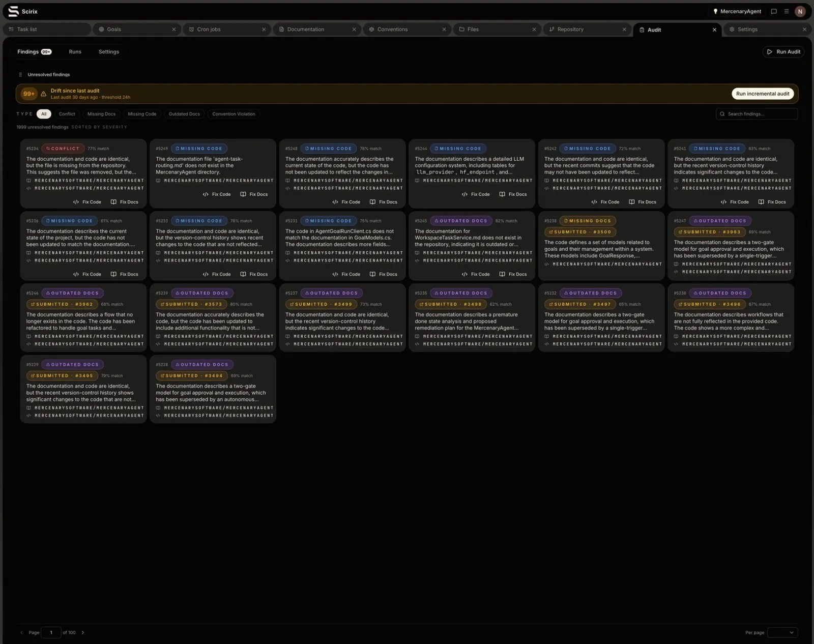Close the Goals tab
The width and height of the screenshot is (814, 644).
174,30
